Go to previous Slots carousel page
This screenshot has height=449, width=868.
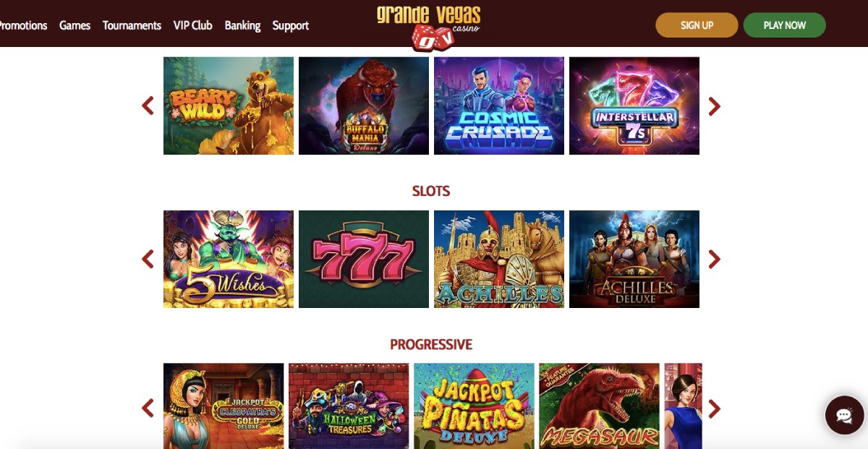148,259
